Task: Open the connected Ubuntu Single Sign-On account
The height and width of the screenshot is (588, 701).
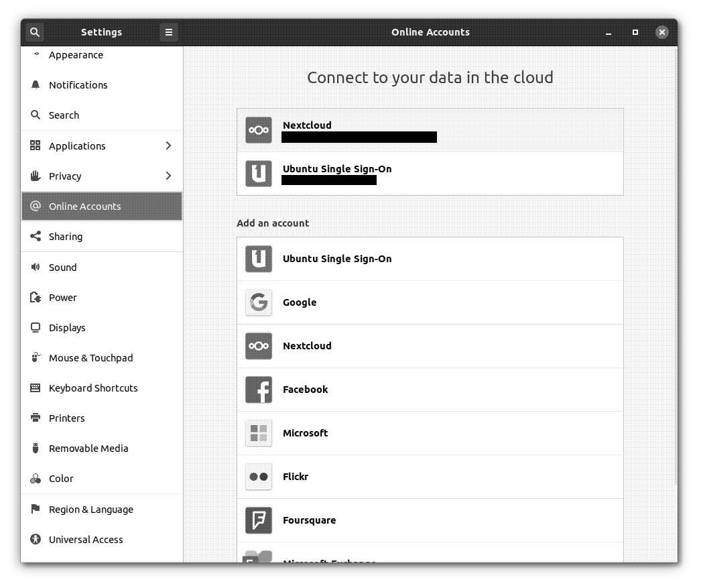Action: [430, 174]
